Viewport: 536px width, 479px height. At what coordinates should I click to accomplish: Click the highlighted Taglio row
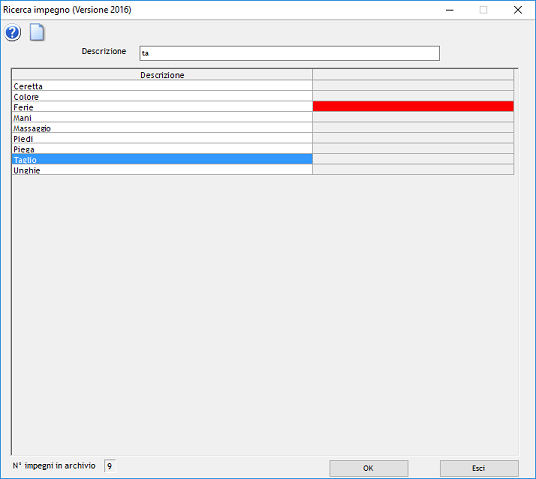(162, 159)
